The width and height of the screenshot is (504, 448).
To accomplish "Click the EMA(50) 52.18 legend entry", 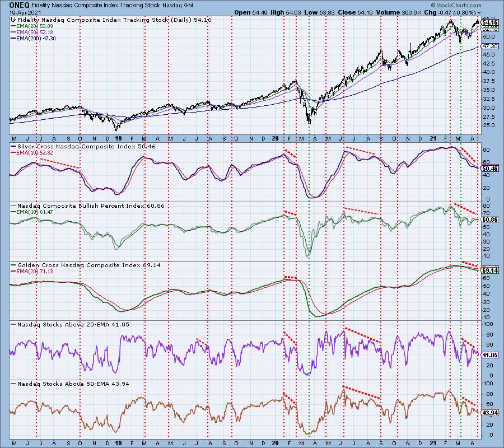I will pos(32,32).
